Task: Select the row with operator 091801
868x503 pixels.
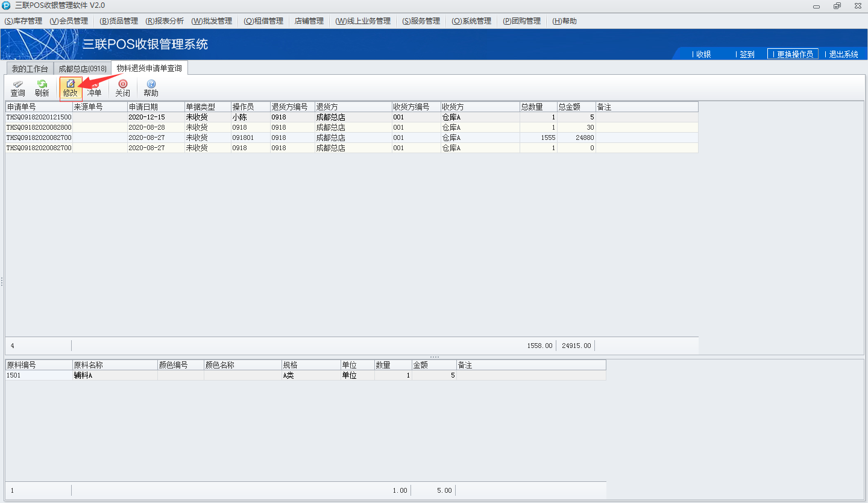Action: click(352, 138)
